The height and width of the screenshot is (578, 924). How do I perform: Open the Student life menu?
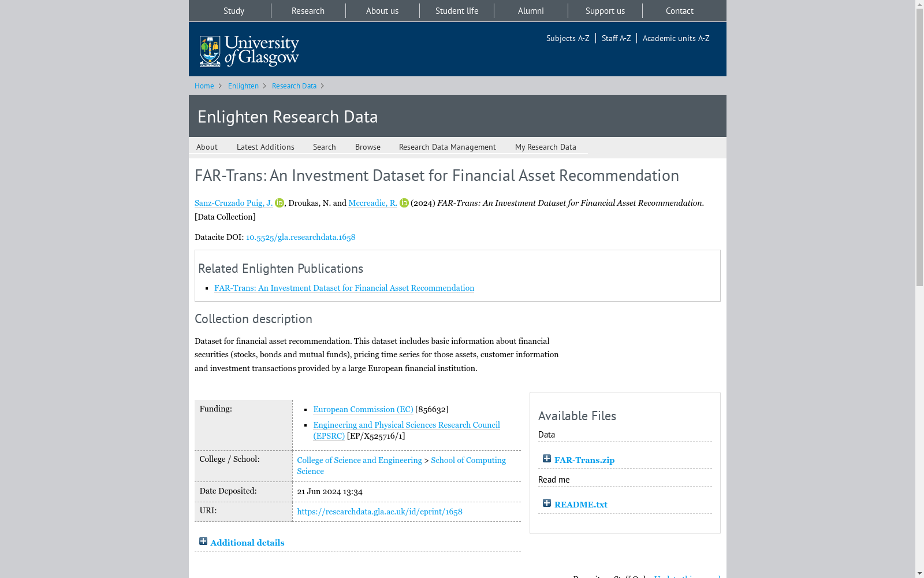(457, 11)
